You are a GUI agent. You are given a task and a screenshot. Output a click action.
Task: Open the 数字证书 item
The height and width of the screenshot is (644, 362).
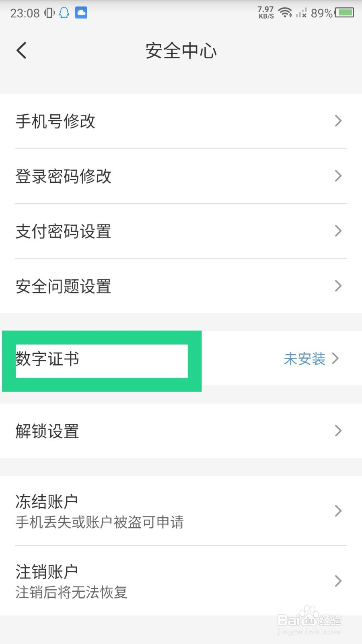click(47, 359)
